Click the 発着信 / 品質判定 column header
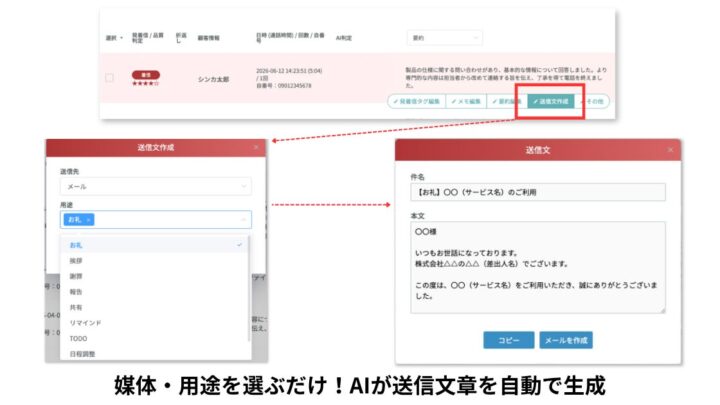The width and height of the screenshot is (720, 405). [x=147, y=38]
